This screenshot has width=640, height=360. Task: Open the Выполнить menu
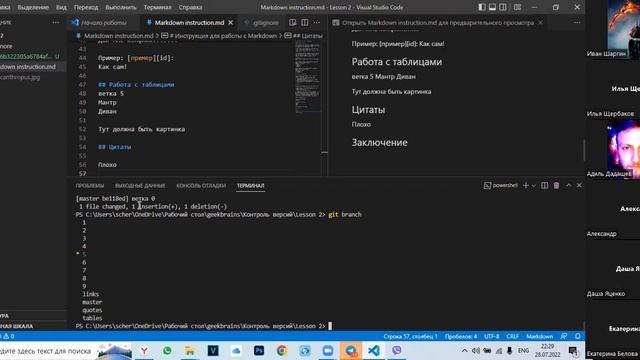[121, 7]
